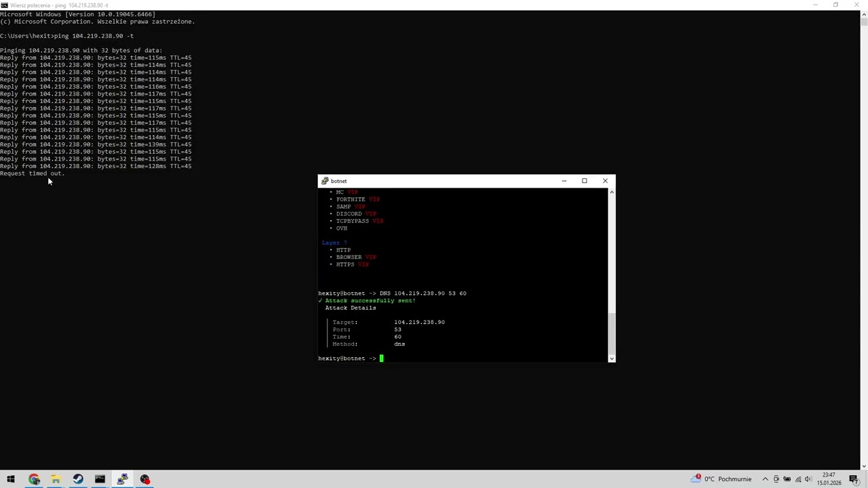The width and height of the screenshot is (868, 488).
Task: Click the 'TCPBYPASS' list entry
Action: (359, 221)
